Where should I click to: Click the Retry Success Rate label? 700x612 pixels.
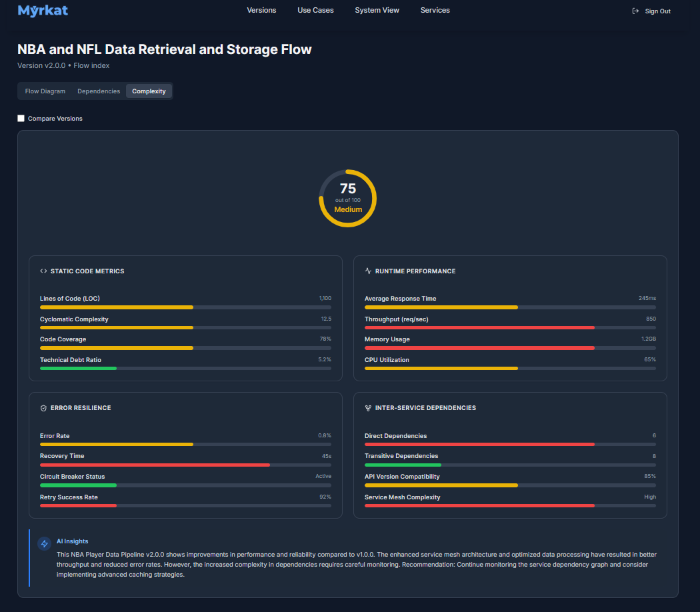pos(69,497)
